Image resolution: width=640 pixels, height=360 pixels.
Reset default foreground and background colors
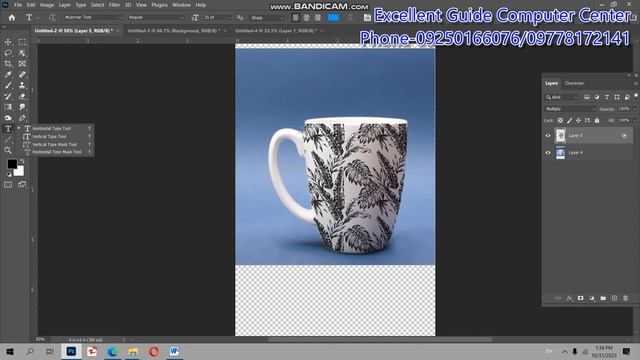point(9,174)
